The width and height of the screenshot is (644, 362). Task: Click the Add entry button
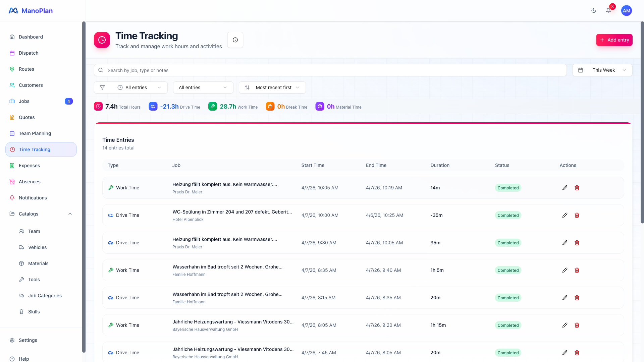point(614,40)
